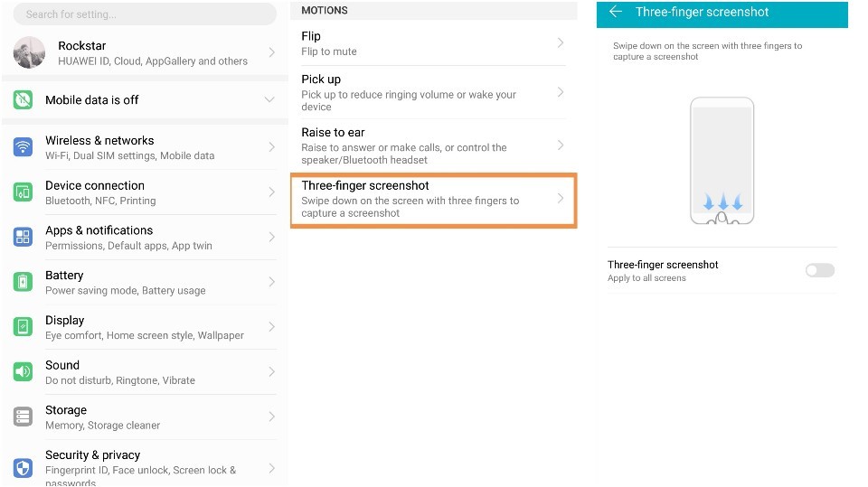Image resolution: width=868 pixels, height=487 pixels.
Task: Click the Sound speaker icon
Action: [24, 371]
